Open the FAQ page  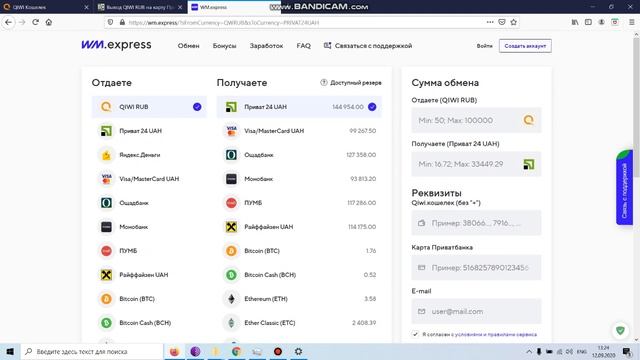pyautogui.click(x=303, y=46)
